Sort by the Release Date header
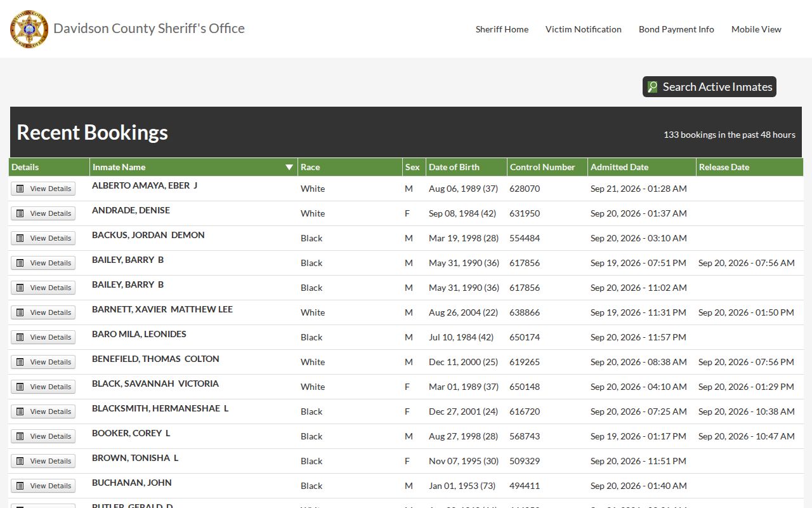 pyautogui.click(x=750, y=167)
